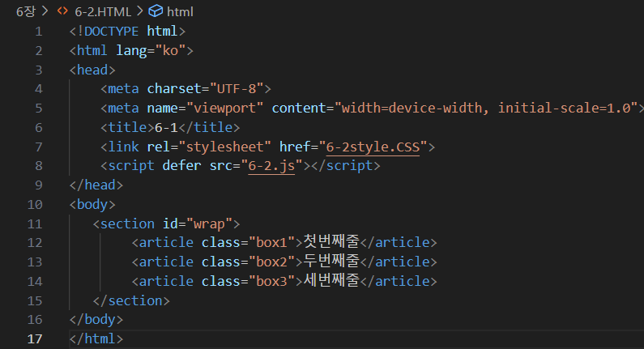Click the 6장 breadcrumb folder
This screenshot has width=644, height=349.
[x=26, y=11]
